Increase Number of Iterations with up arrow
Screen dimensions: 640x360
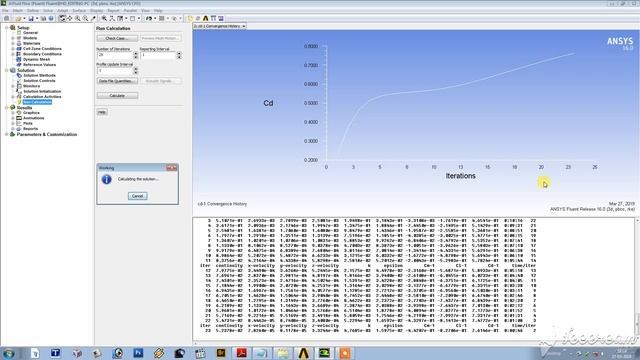click(136, 53)
